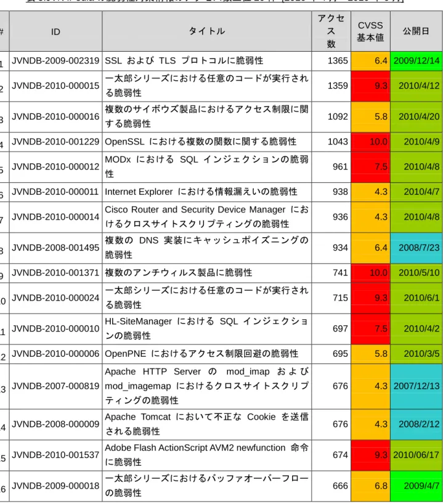The height and width of the screenshot is (504, 443).
Task: Select the CVSS value 6.8 cell
Action: [370, 486]
